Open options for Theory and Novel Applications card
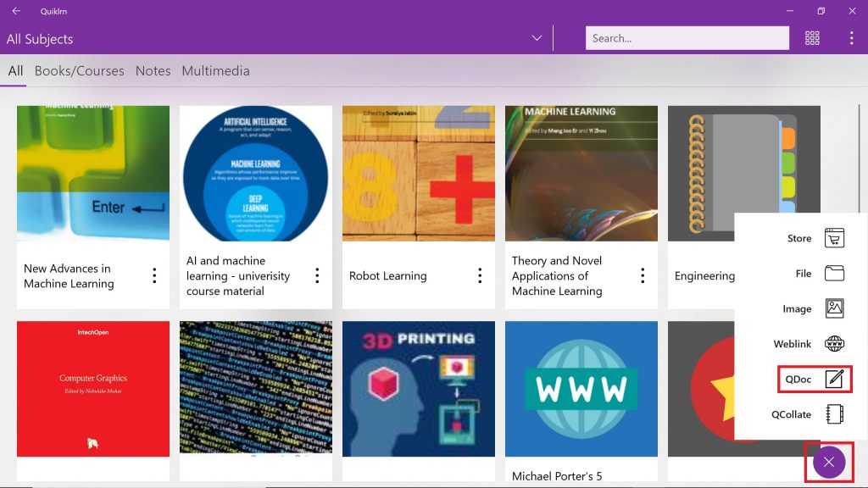The width and height of the screenshot is (868, 488). coord(643,275)
